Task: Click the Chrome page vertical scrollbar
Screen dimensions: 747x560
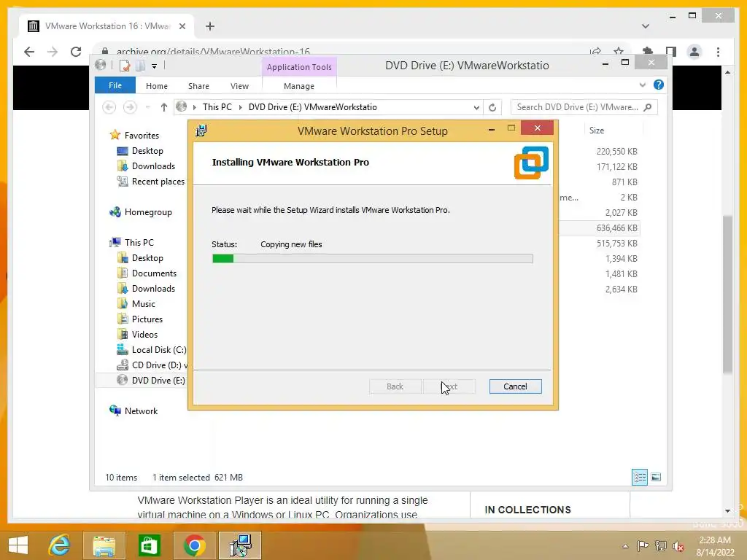Action: click(x=727, y=294)
